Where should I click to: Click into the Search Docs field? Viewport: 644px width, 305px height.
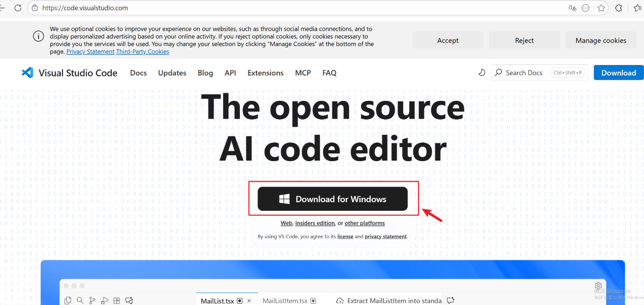[x=539, y=73]
